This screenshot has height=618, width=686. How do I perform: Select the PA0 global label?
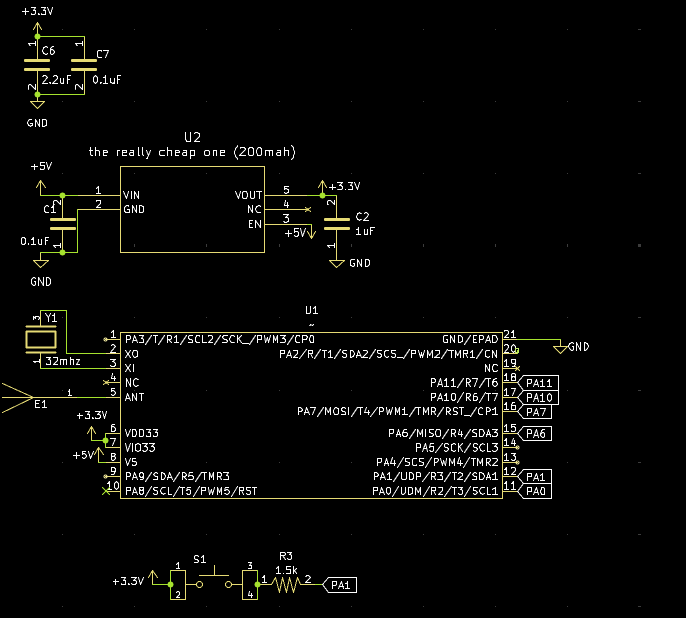[535, 491]
